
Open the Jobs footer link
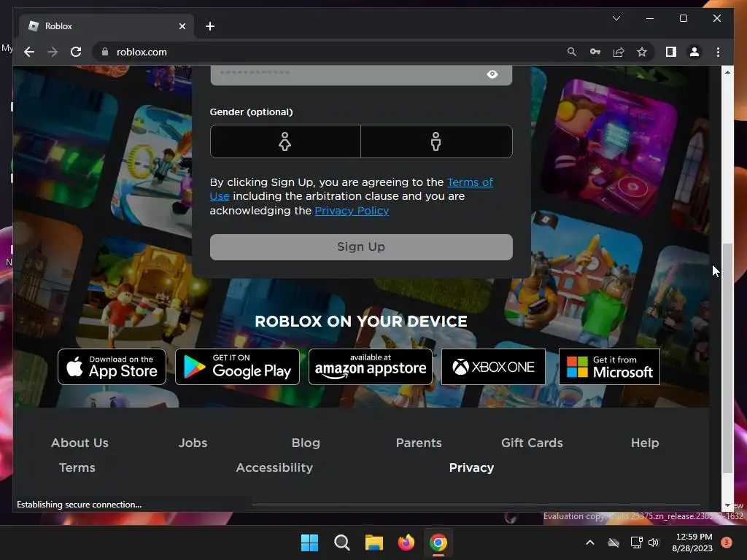coord(193,443)
